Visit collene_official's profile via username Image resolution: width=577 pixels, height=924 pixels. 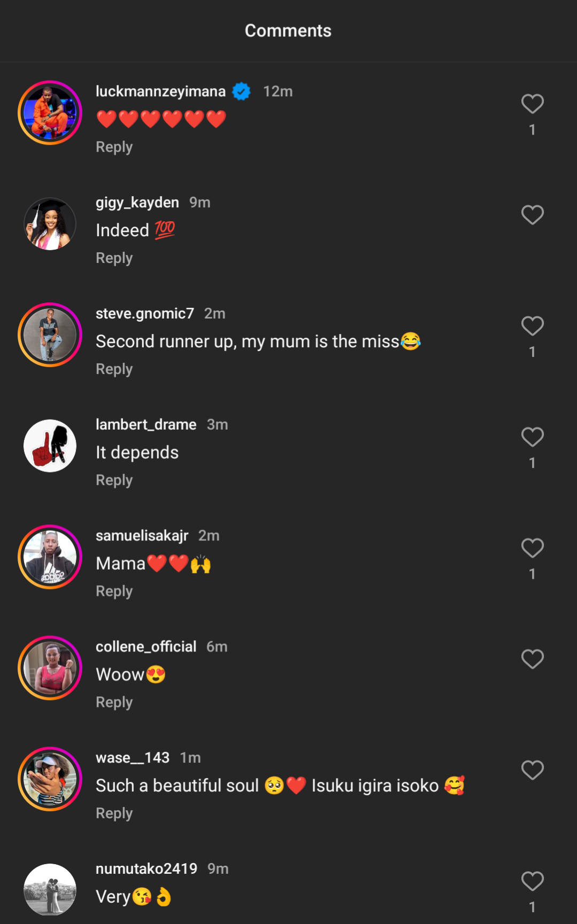coord(146,647)
